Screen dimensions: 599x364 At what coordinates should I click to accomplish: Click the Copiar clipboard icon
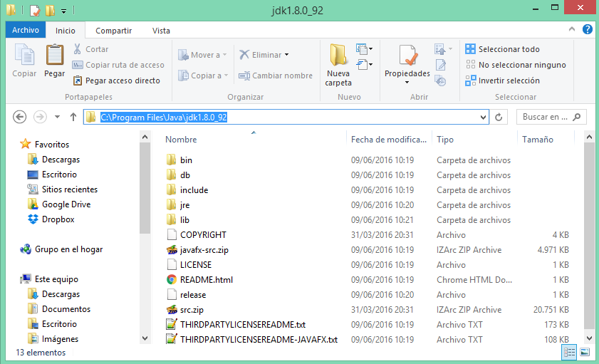24,55
